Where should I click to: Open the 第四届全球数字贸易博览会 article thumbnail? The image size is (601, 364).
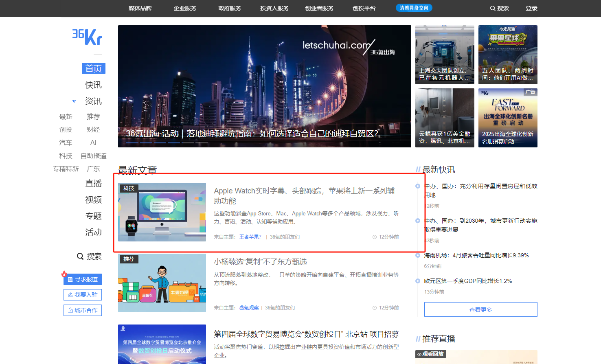(x=162, y=344)
